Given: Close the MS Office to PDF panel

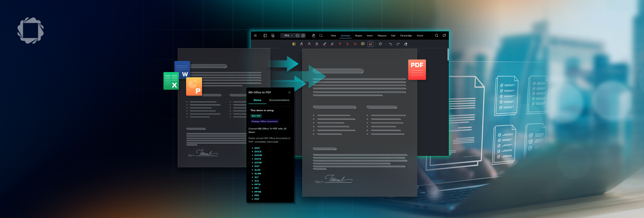Looking at the screenshot, I should 290,92.
